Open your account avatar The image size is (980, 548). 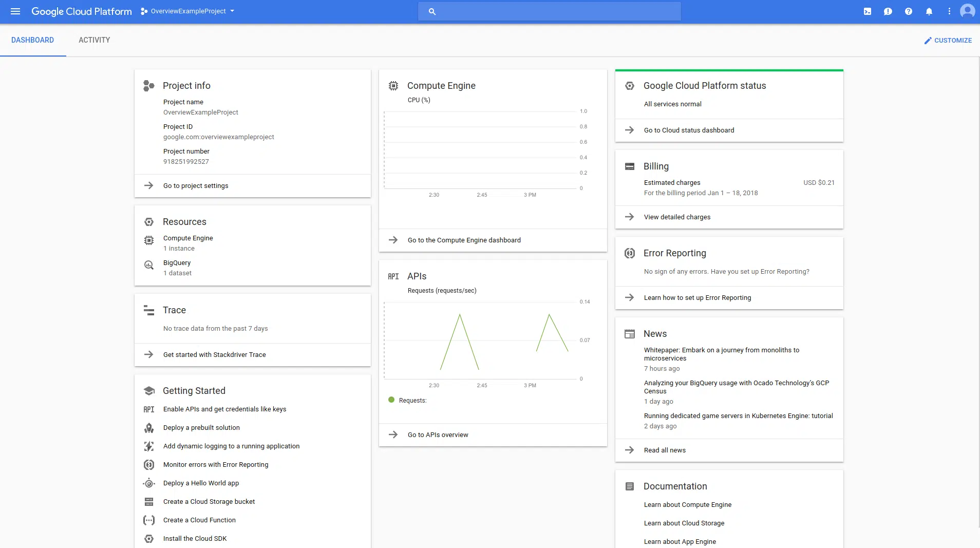pyautogui.click(x=967, y=11)
